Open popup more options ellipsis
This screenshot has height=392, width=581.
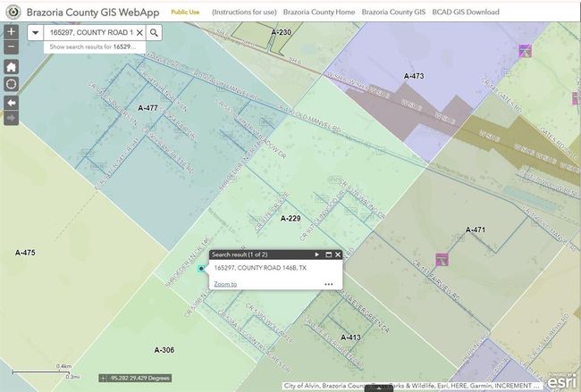pos(329,284)
